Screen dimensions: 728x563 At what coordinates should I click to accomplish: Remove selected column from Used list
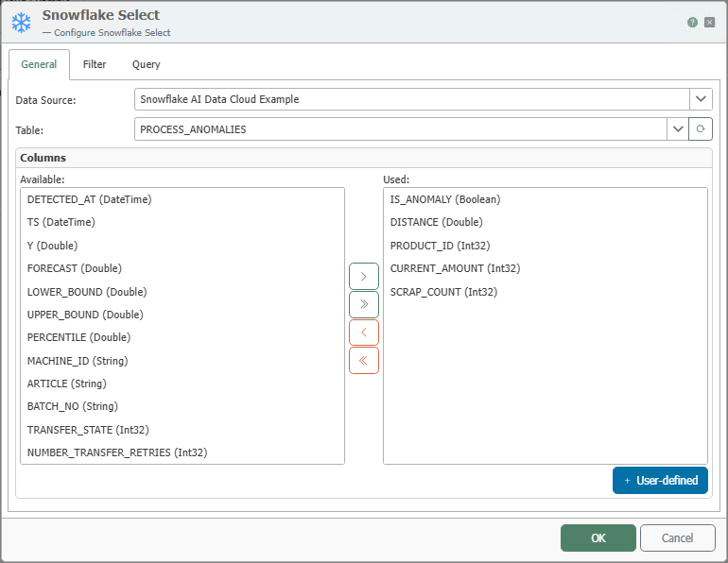(364, 333)
